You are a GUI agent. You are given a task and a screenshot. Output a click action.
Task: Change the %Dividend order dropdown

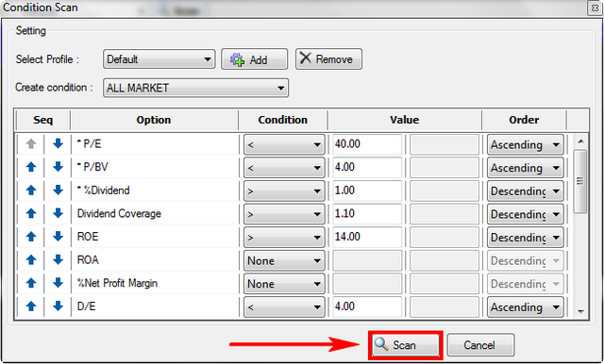coord(526,190)
